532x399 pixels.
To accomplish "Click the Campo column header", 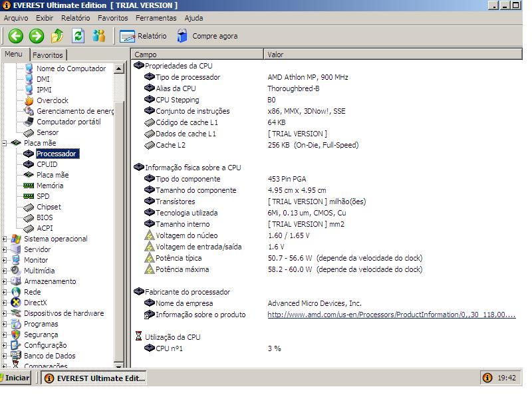I will [x=198, y=55].
